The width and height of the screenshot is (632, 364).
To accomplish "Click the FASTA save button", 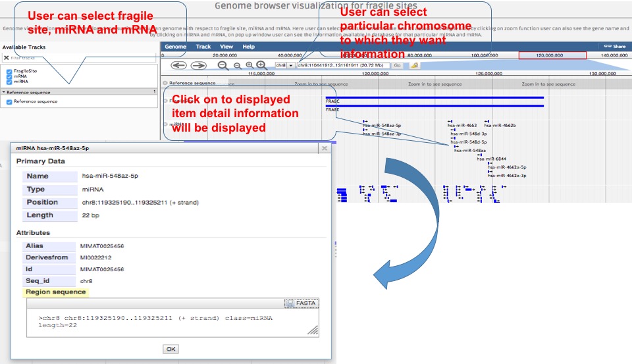I will point(302,303).
